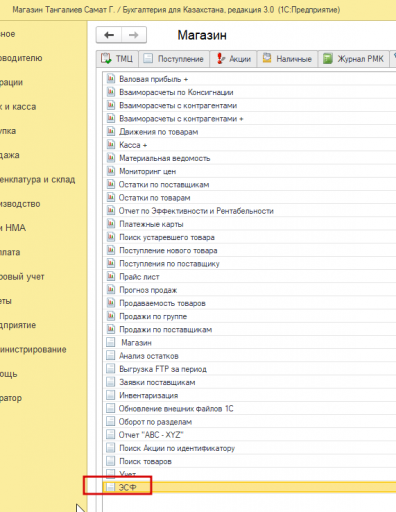396x512 pixels.
Task: Open the Наличные toolbar button
Action: coord(287,59)
